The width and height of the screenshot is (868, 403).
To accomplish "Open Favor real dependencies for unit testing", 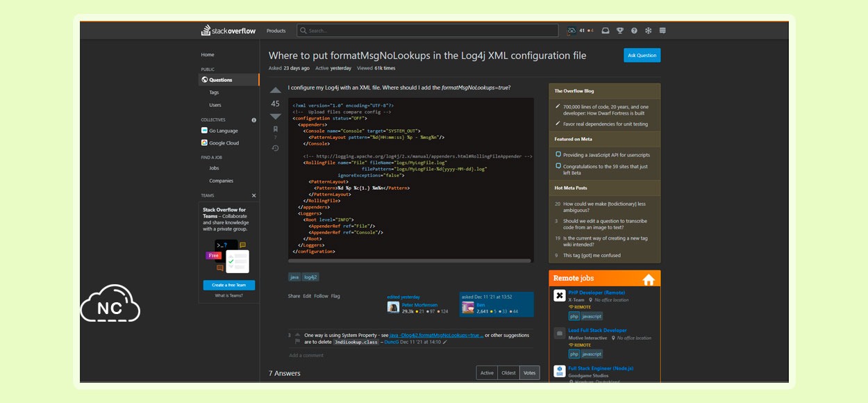I will [606, 124].
